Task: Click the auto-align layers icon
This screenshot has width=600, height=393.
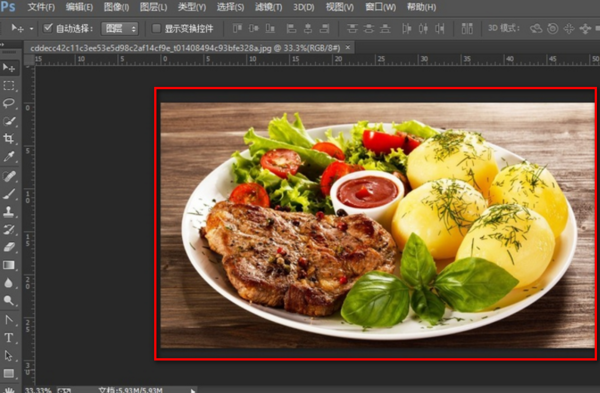Action: pyautogui.click(x=467, y=28)
